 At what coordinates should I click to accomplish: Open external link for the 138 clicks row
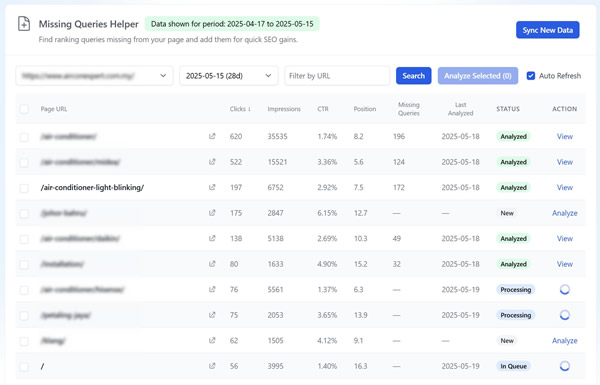point(212,238)
